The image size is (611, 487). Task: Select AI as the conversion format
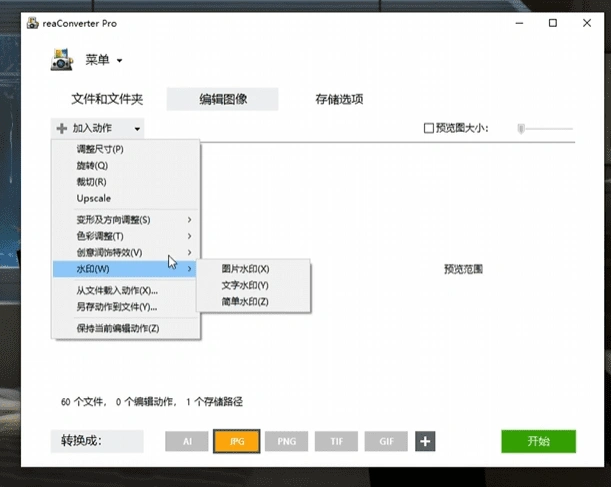[186, 441]
